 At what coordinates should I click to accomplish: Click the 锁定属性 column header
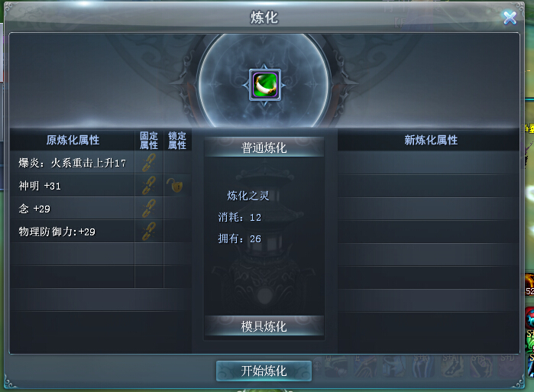[177, 141]
